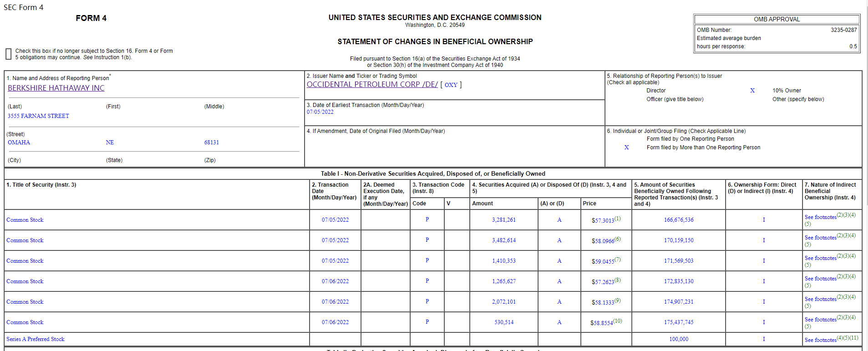The image size is (868, 351).
Task: Click the price '$57.2623'
Action: click(603, 282)
